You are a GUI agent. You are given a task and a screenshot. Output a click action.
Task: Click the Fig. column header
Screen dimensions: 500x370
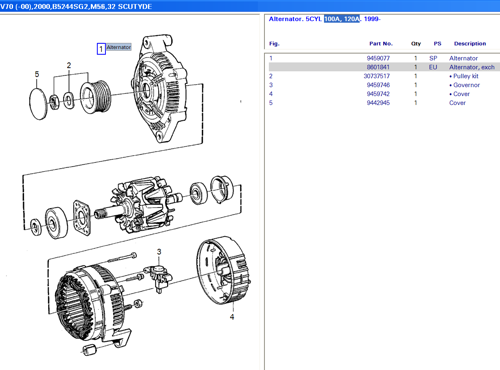[274, 44]
